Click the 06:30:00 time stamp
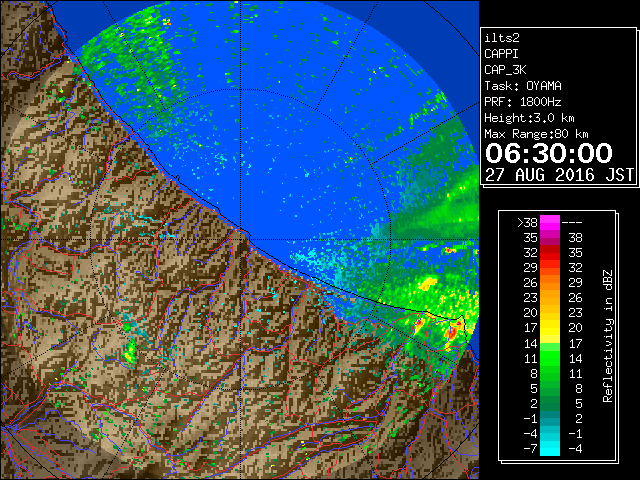Viewport: 640px width, 480px height. pyautogui.click(x=549, y=153)
